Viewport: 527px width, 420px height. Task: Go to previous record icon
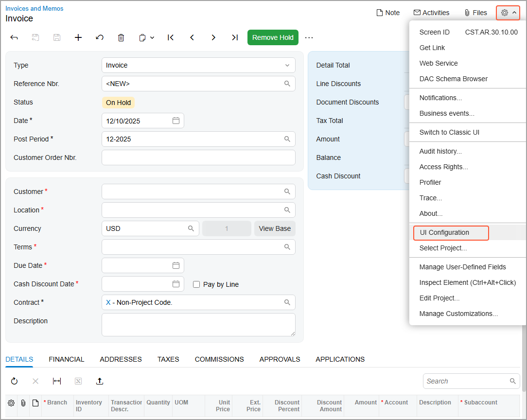(x=192, y=37)
